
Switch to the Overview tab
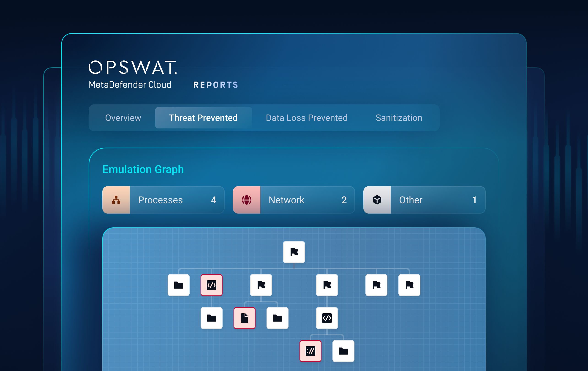tap(123, 118)
